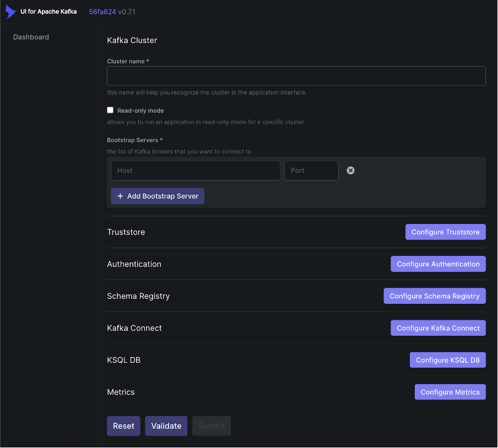Screen dimensions: 498x448
Task: Click the KSQL DB section title
Action: click(124, 360)
